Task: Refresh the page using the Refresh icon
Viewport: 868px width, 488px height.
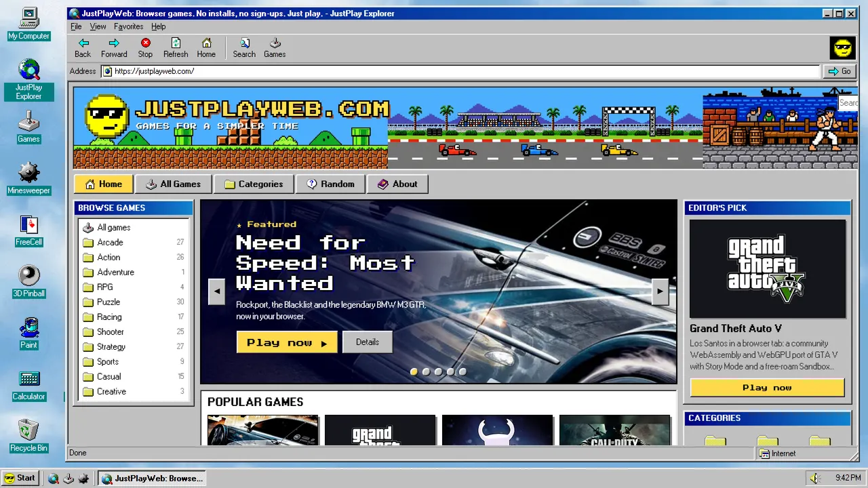Action: click(x=176, y=47)
